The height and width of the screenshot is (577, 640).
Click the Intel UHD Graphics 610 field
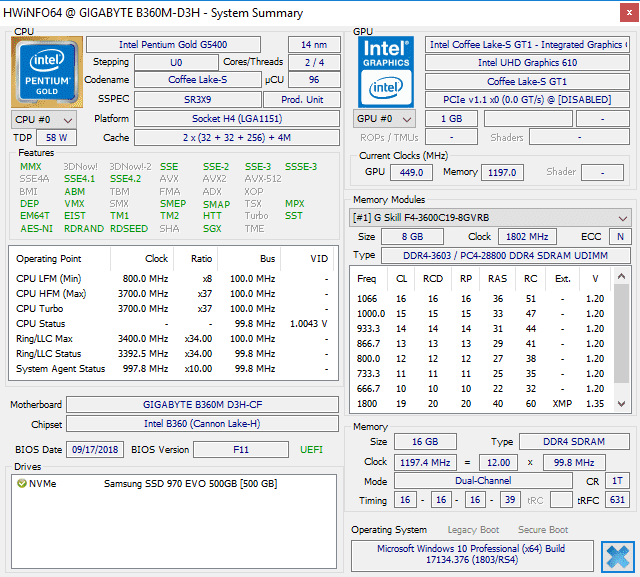[x=526, y=63]
